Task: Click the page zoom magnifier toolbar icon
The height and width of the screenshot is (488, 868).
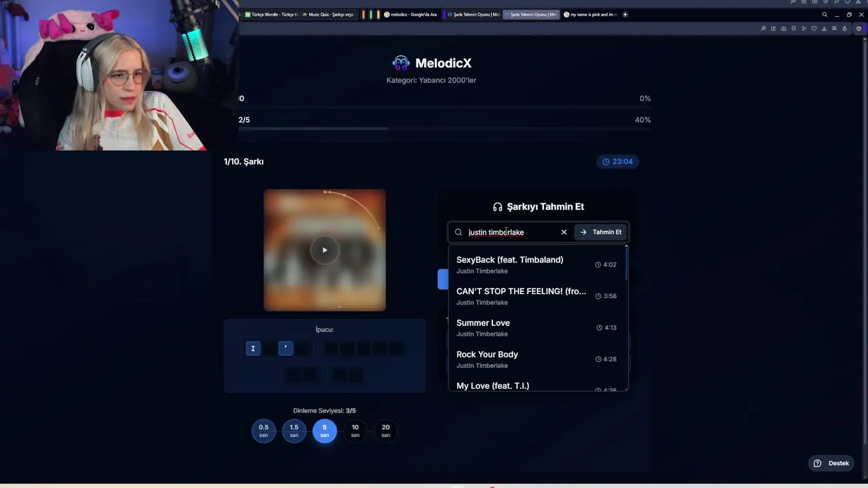Action: point(763,28)
